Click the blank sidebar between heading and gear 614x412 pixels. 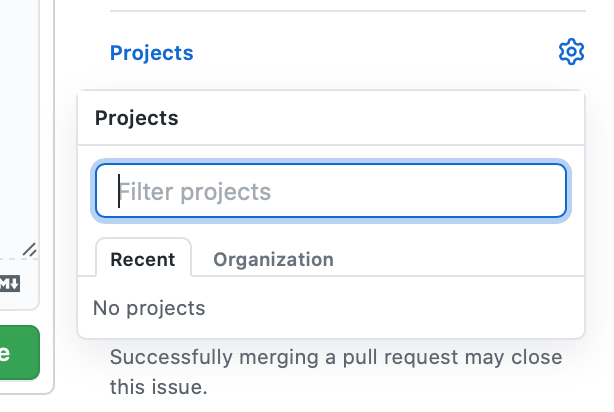point(376,53)
